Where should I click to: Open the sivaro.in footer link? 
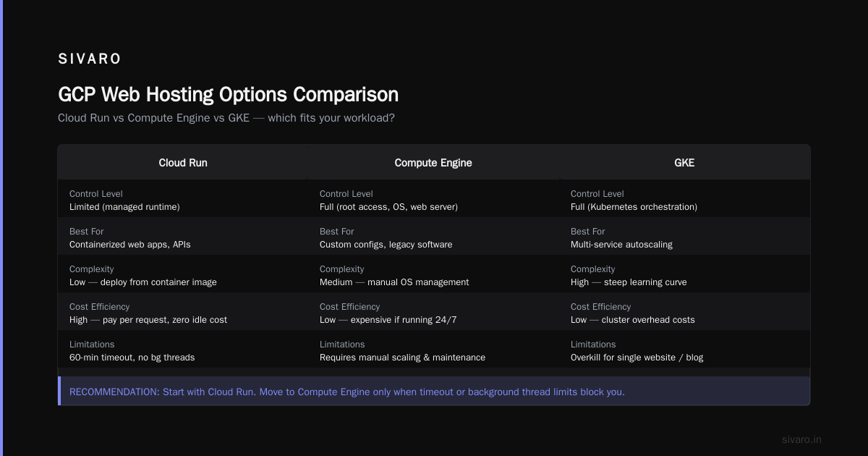[801, 439]
